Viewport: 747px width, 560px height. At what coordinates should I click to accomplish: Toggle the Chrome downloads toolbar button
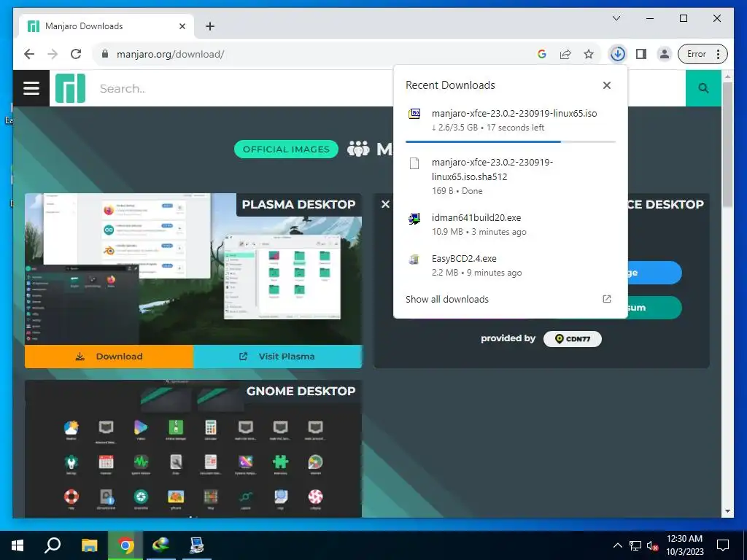click(617, 54)
